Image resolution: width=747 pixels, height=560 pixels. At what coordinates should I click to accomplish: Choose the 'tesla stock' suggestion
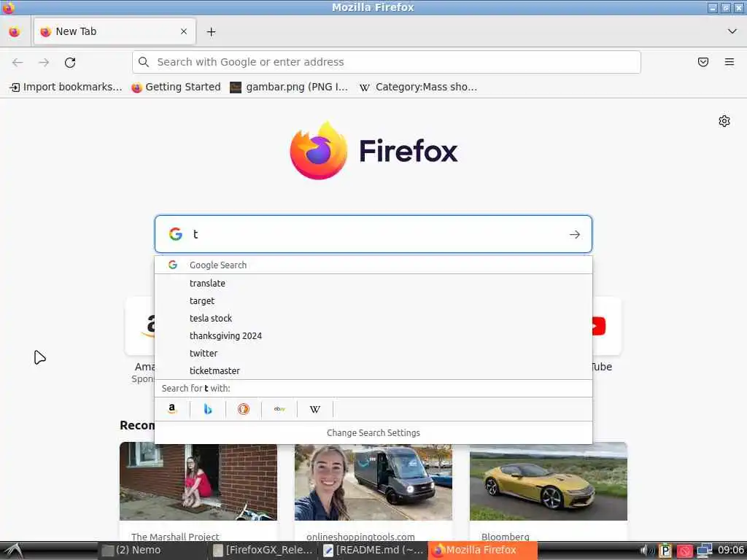373,318
